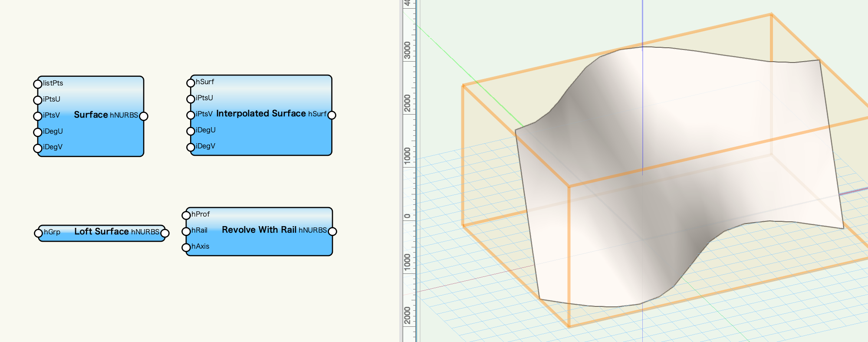Click the hNURBS output port of Surface node
This screenshot has width=868, height=342.
[x=144, y=116]
